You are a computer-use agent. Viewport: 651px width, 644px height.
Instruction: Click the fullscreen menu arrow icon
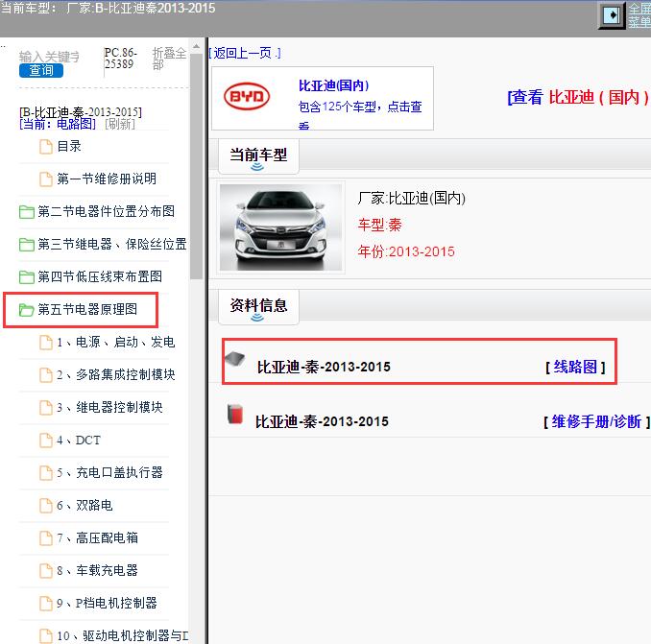[611, 15]
